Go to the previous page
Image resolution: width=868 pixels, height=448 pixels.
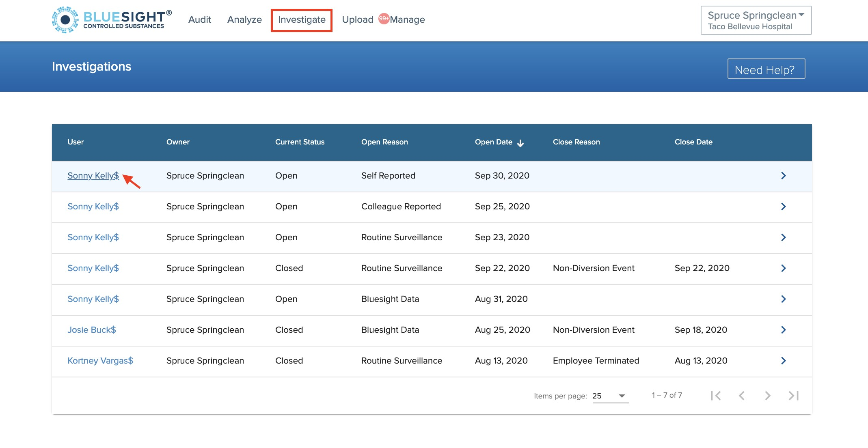click(742, 396)
